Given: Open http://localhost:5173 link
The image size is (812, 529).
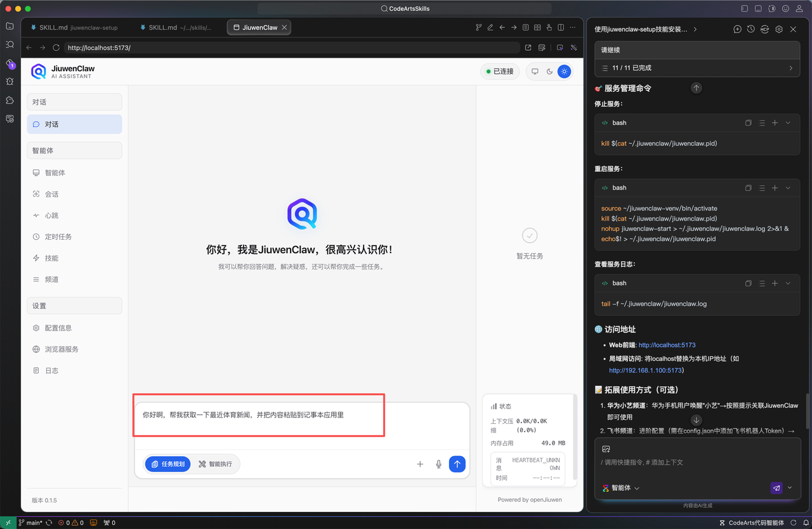Looking at the screenshot, I should tap(667, 345).
